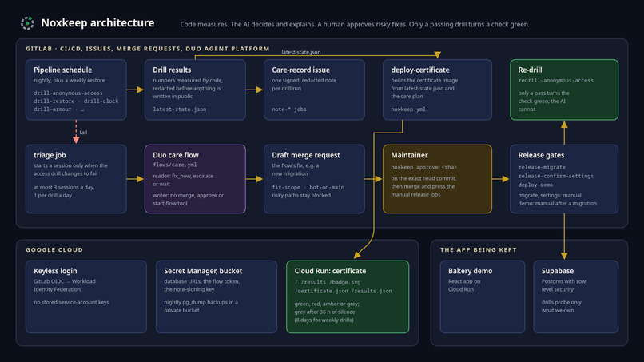Click THE APP BEING KEPT section label
This screenshot has width=644, height=362.
479,250
